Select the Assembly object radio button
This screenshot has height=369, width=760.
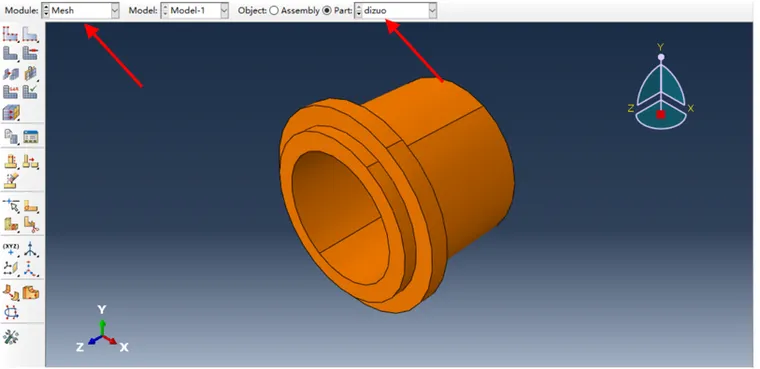273,10
